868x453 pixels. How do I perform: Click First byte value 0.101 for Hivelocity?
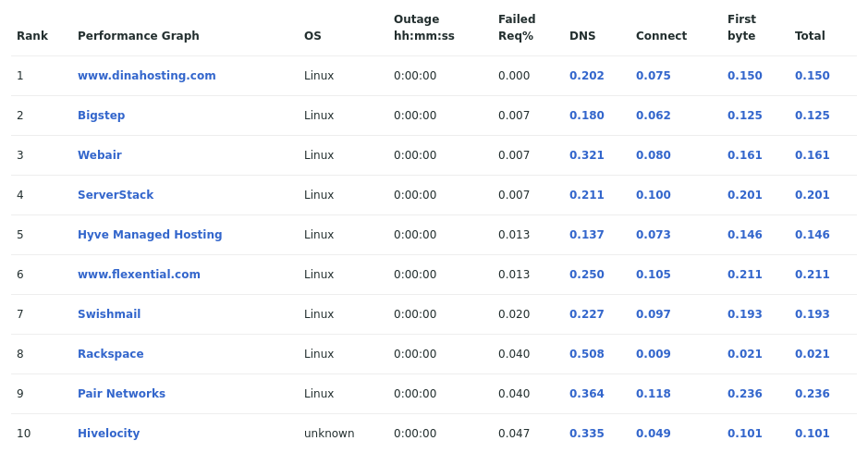pos(745,434)
